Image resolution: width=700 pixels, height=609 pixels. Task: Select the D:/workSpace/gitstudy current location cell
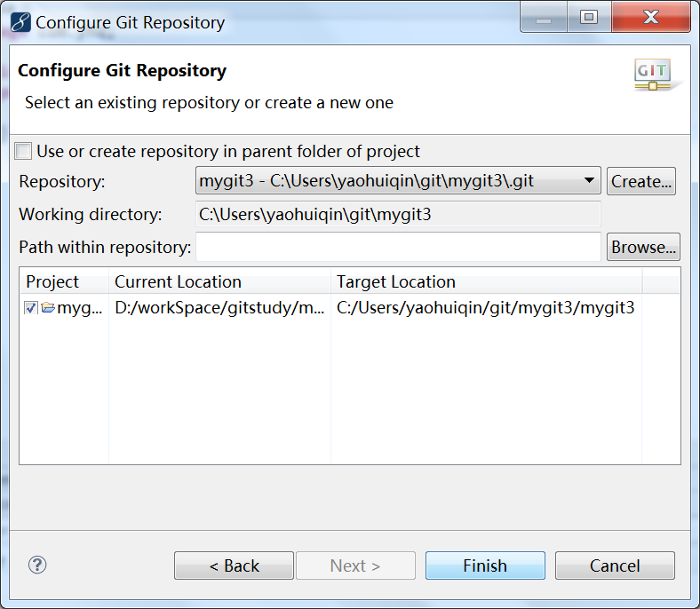point(219,308)
